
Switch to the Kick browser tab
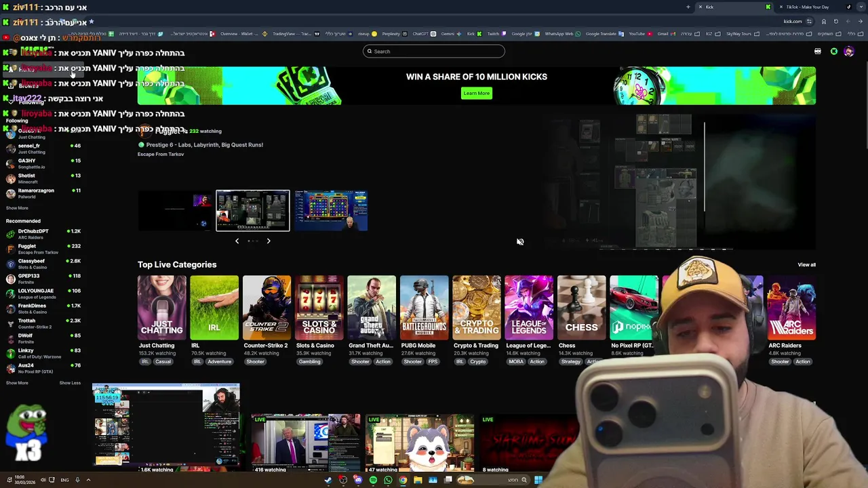point(735,7)
